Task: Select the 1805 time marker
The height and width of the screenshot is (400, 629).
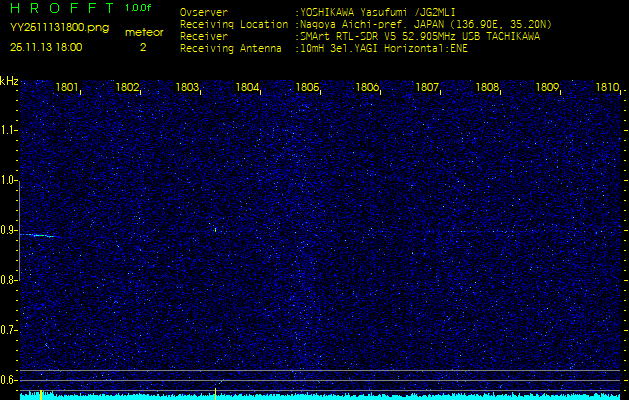Action: point(307,88)
